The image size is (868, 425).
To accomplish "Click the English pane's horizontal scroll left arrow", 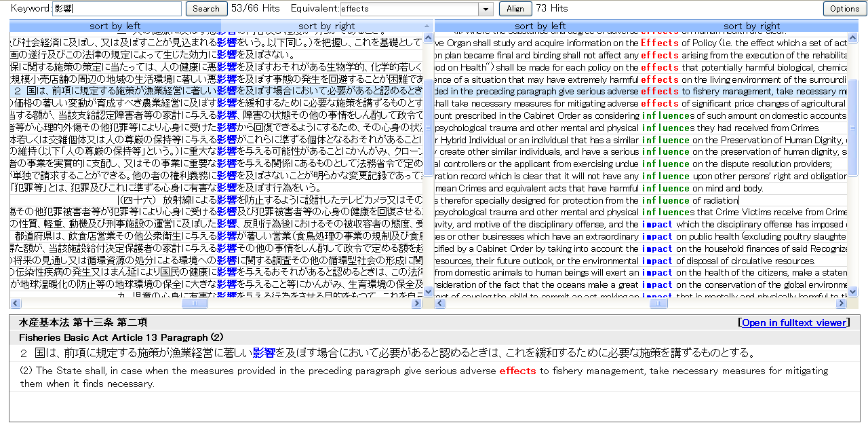I will pyautogui.click(x=439, y=303).
